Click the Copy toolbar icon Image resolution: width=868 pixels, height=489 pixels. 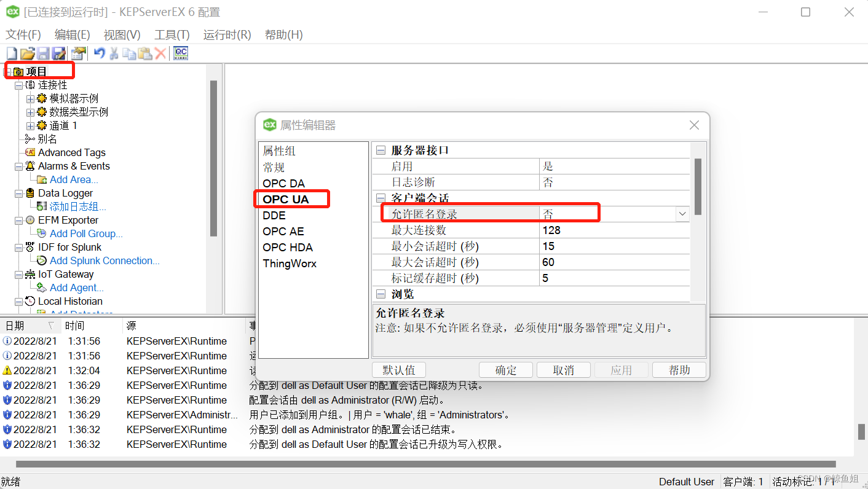point(129,53)
